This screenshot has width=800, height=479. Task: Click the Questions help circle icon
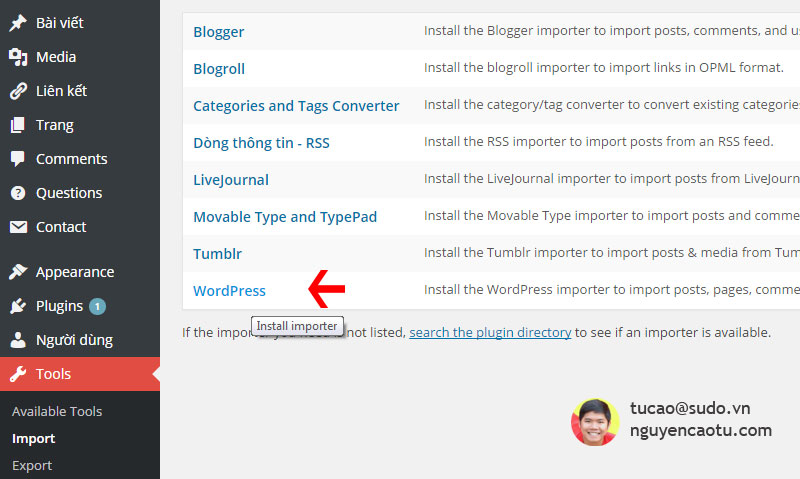point(18,193)
